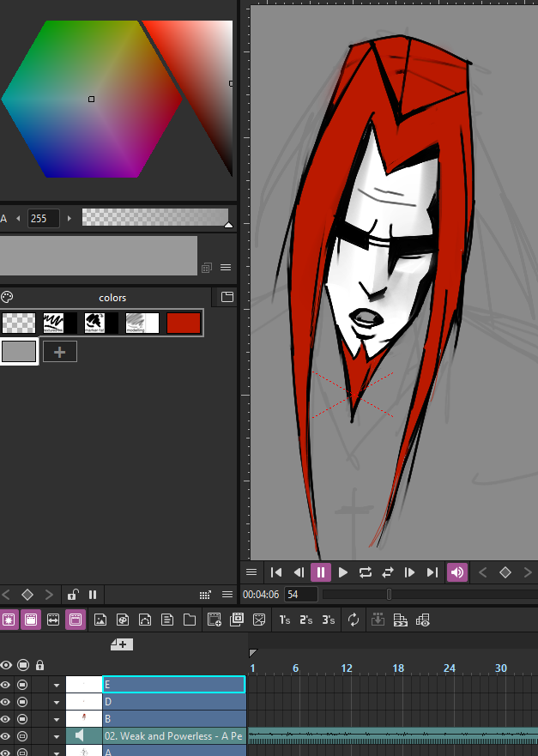
Task: Select the 02. Weak and Powerless audio layer
Action: (x=174, y=736)
